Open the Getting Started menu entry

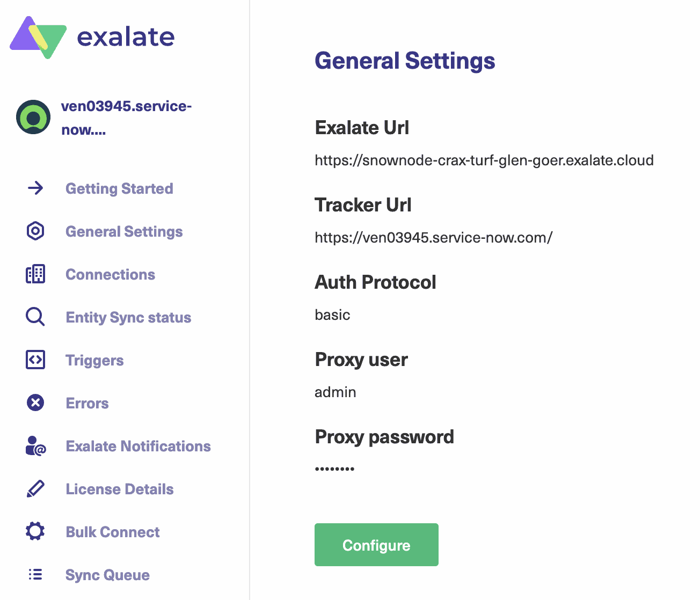pyautogui.click(x=119, y=188)
